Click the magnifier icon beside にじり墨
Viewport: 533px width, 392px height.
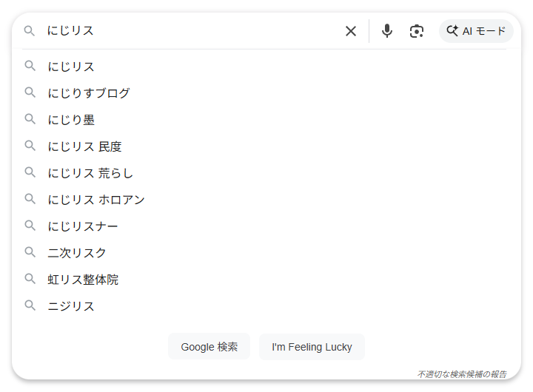click(x=30, y=119)
